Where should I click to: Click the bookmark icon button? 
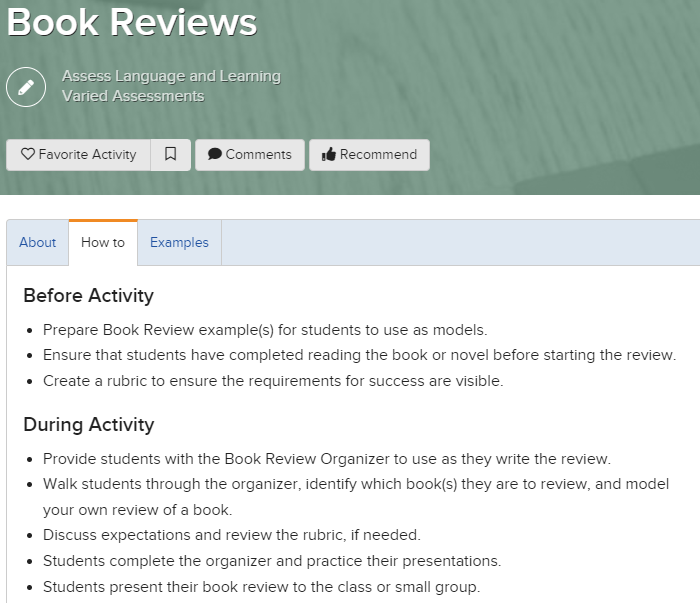[171, 154]
